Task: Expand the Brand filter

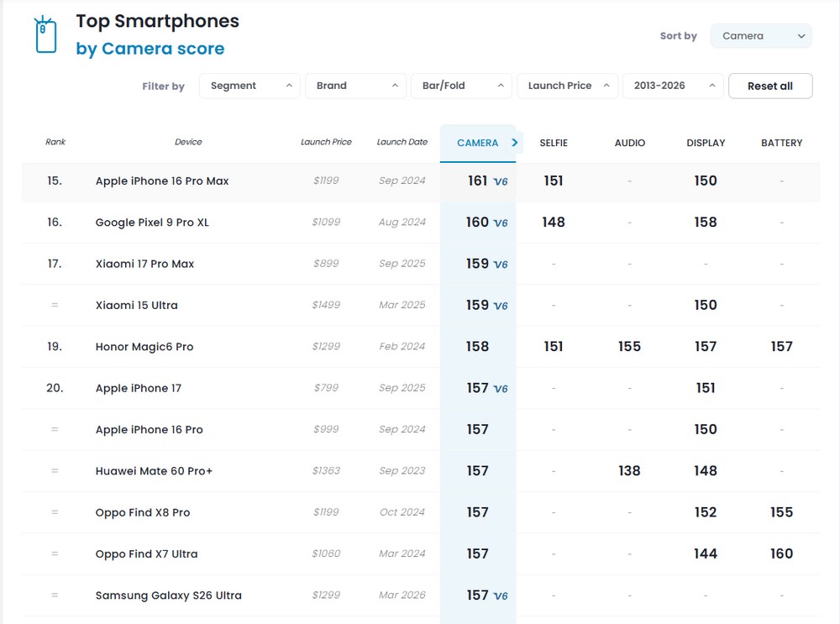Action: tap(355, 86)
